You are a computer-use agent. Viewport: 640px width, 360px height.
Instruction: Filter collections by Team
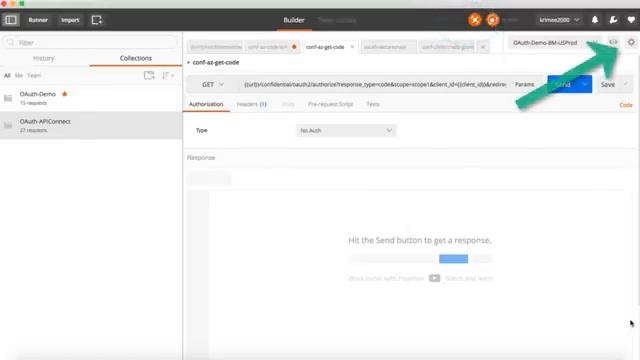pyautogui.click(x=34, y=76)
